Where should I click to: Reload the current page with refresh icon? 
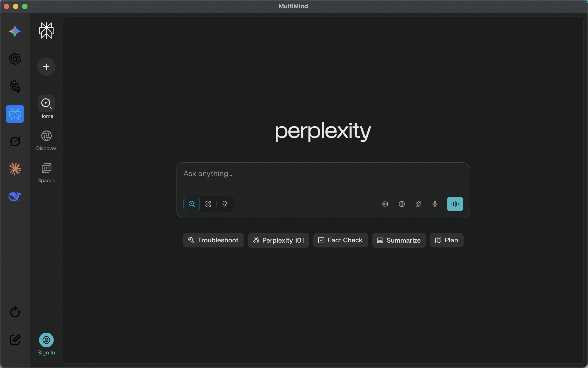pos(15,312)
